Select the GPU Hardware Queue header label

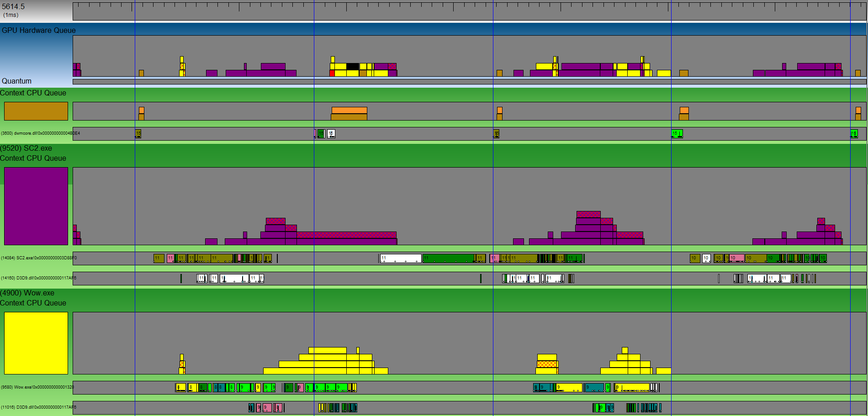point(39,30)
